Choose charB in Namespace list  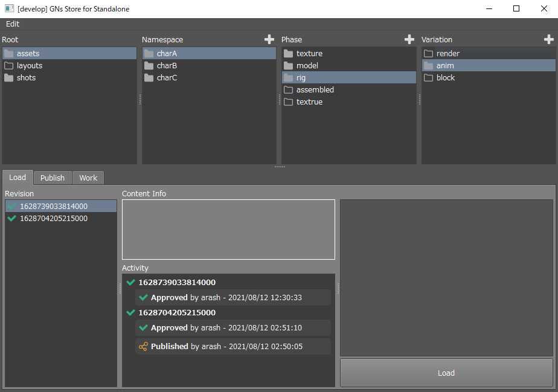[167, 66]
